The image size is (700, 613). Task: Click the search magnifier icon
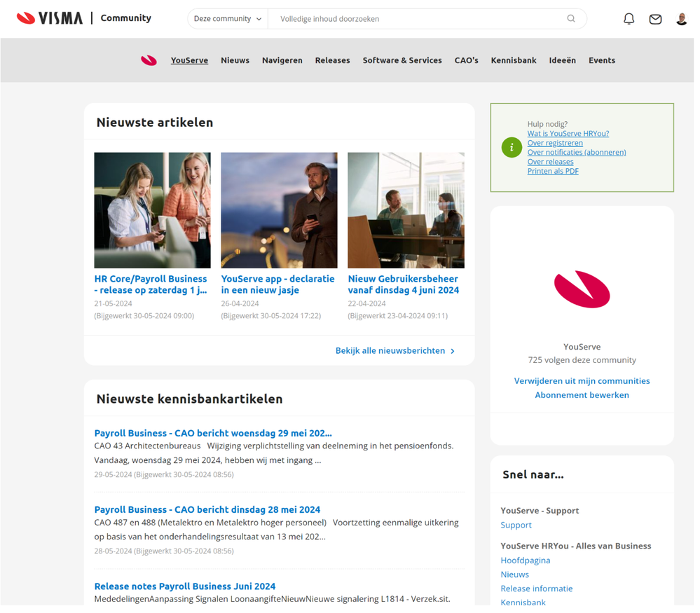point(570,19)
